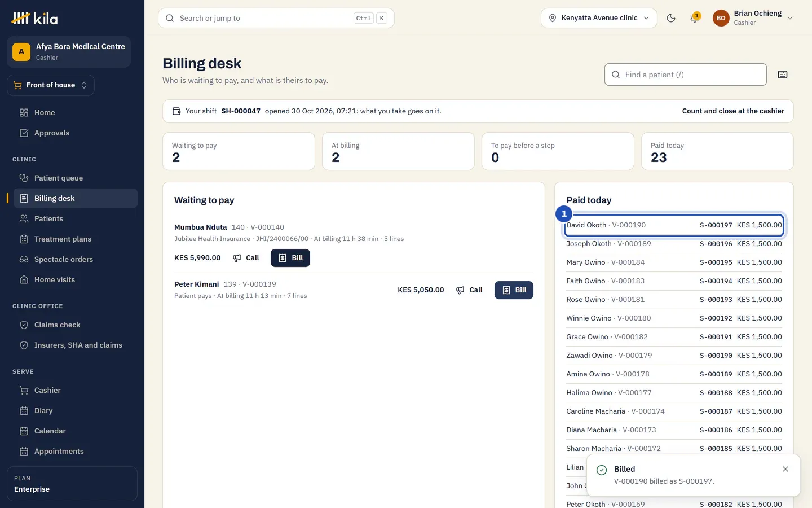Open Home in sidebar

75,112
